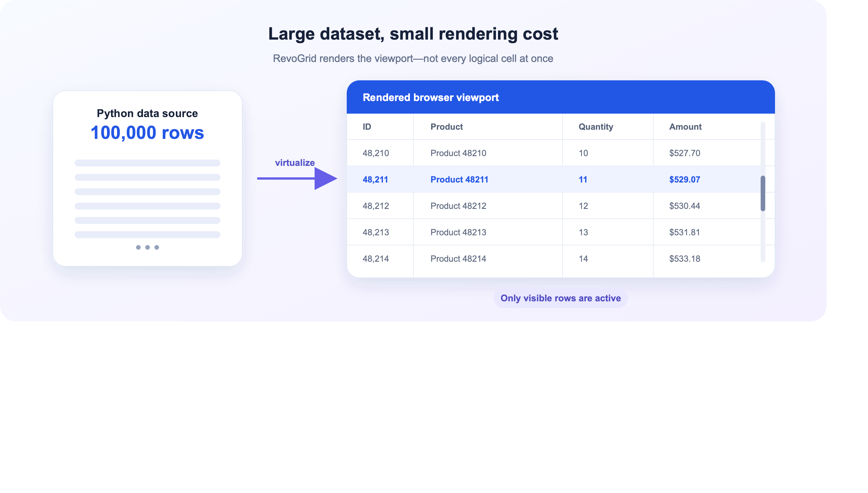Click the highlighted quantity 11 cell

(608, 179)
